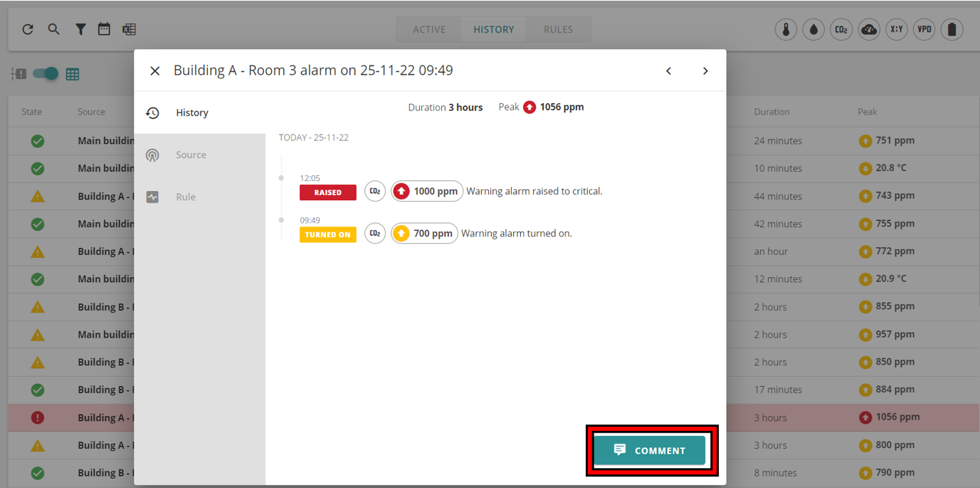Go to the next alarm with right chevron
980x488 pixels.
coord(705,71)
